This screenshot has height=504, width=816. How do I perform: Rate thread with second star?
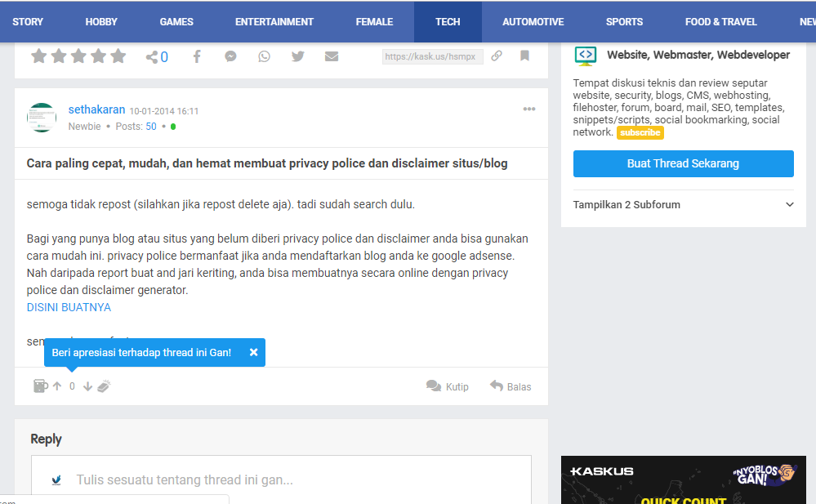59,56
